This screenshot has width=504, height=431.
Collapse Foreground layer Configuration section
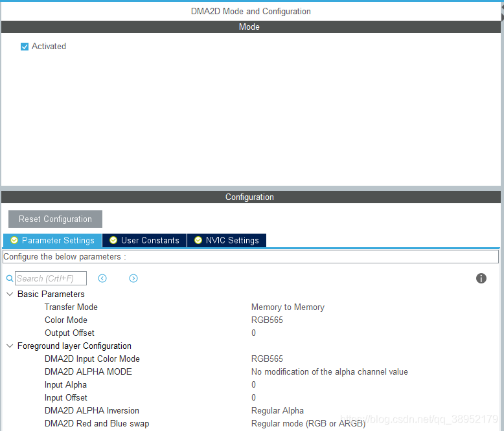10,346
